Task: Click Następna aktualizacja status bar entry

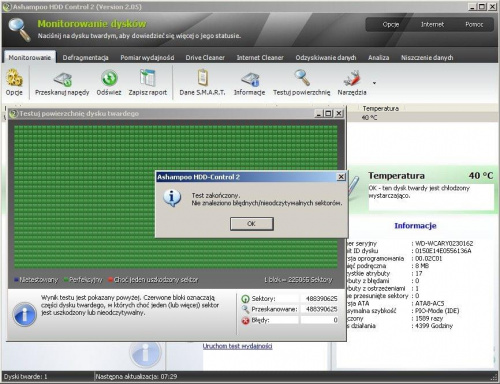Action: [136, 377]
